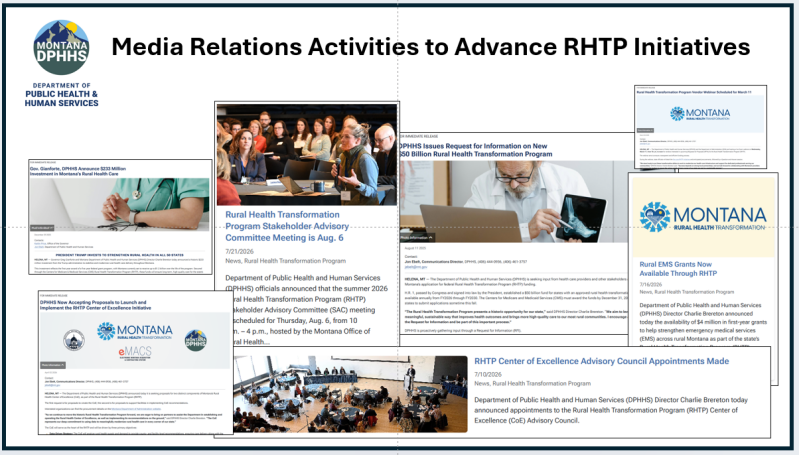
Task: Click the 7/21/2026 article date
Action: point(239,251)
